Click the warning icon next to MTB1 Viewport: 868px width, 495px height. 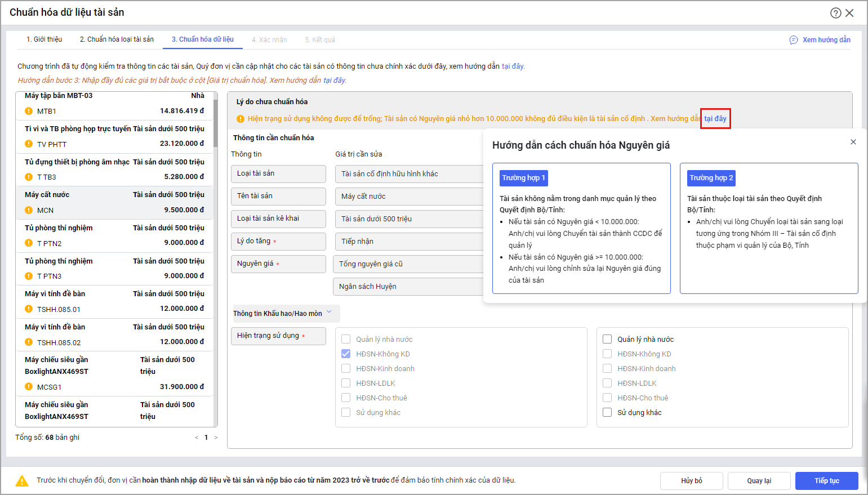tap(29, 111)
